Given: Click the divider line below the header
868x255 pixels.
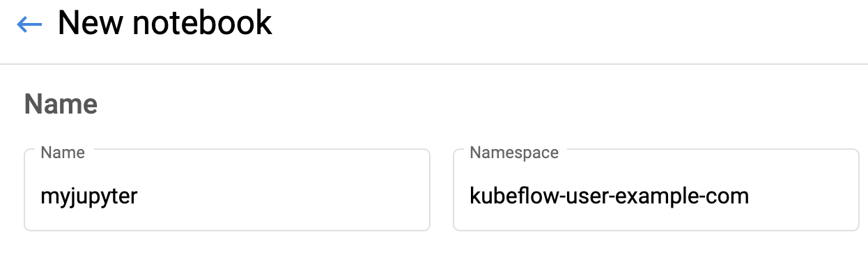Looking at the screenshot, I should (434, 64).
